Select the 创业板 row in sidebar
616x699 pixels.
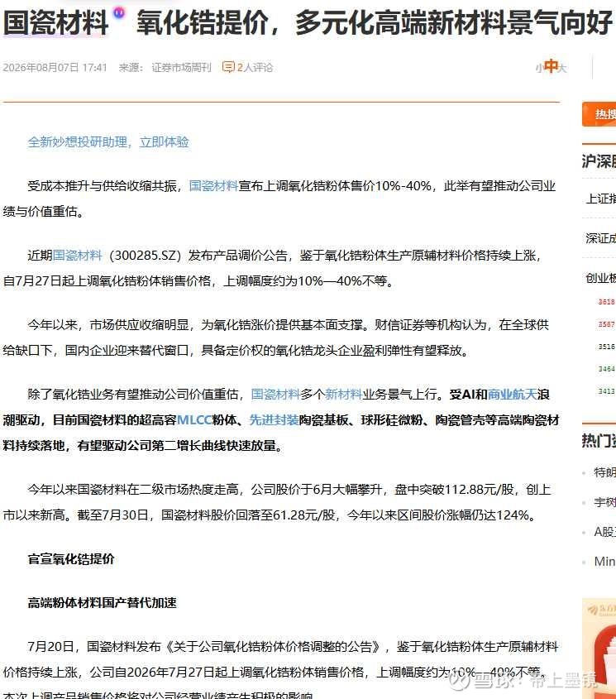(x=599, y=278)
